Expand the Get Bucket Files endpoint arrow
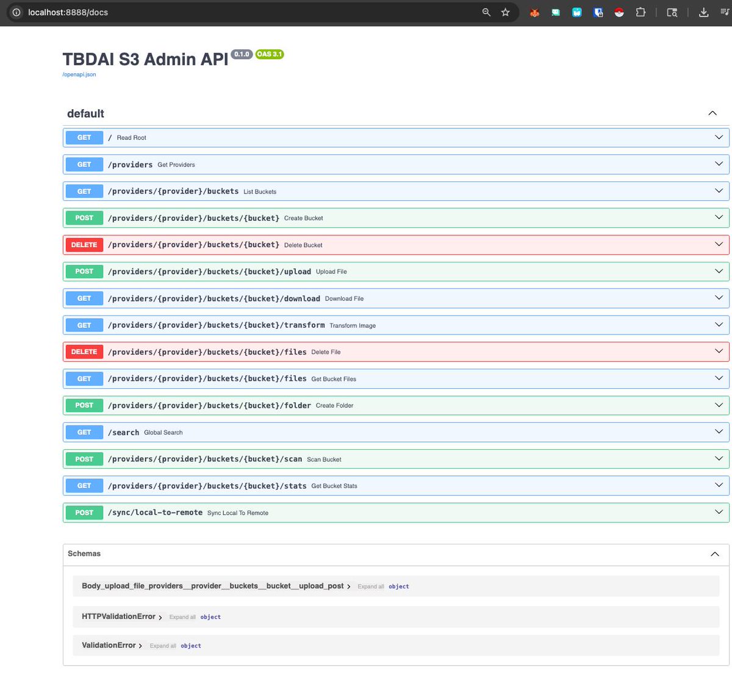The width and height of the screenshot is (732, 700). coord(719,378)
